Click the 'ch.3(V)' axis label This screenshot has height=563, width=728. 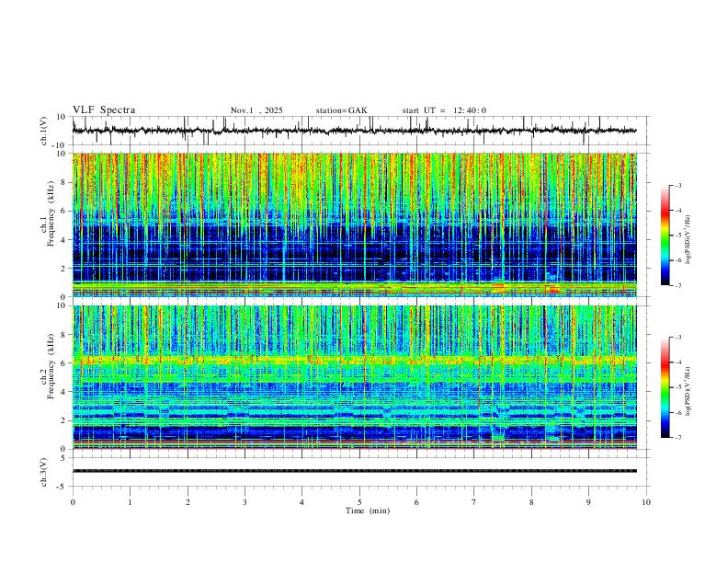pyautogui.click(x=44, y=472)
